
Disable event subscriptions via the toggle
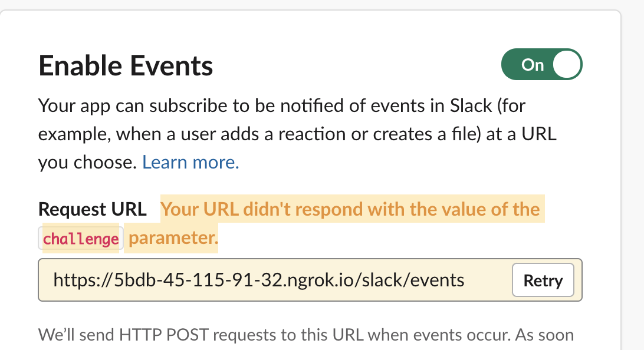click(x=541, y=64)
